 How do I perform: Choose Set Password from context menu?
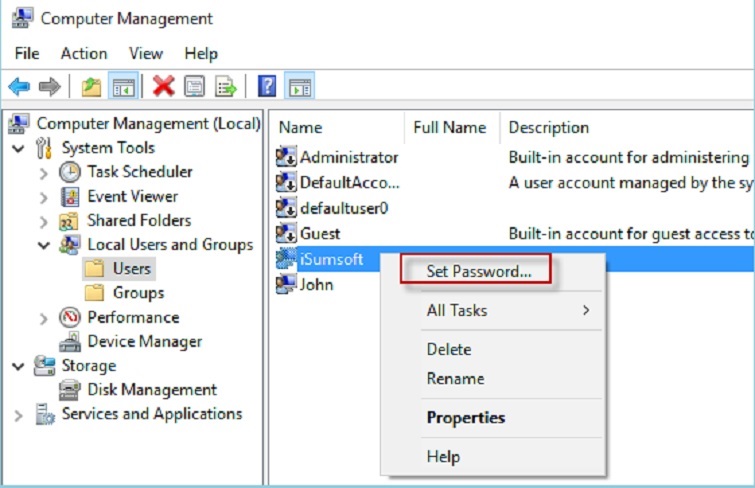[478, 271]
